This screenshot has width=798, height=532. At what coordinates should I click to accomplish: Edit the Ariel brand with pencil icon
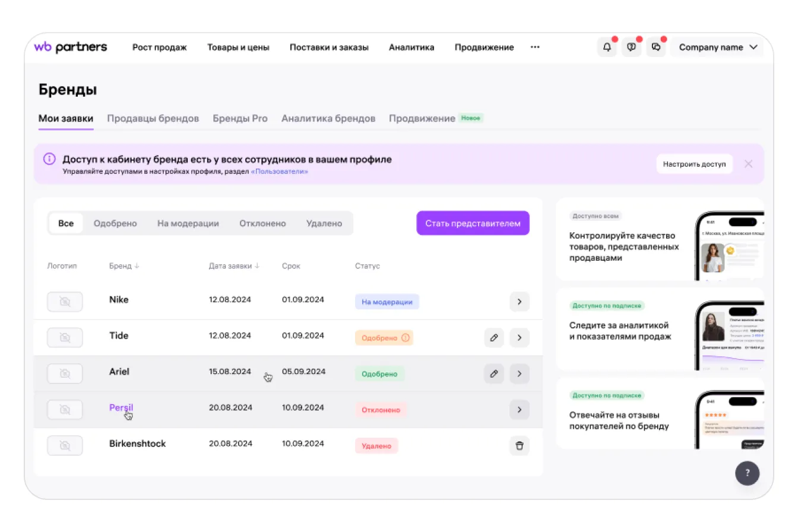[x=494, y=374]
